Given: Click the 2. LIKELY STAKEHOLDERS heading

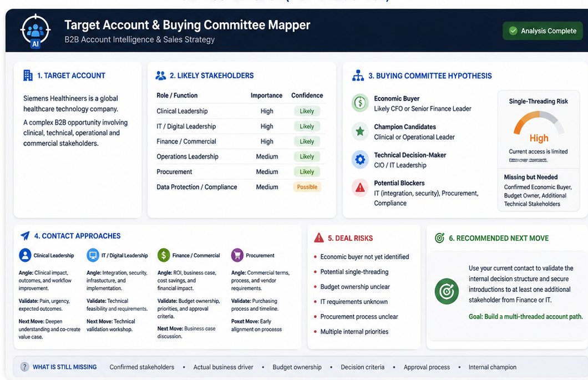Looking at the screenshot, I should tap(212, 75).
